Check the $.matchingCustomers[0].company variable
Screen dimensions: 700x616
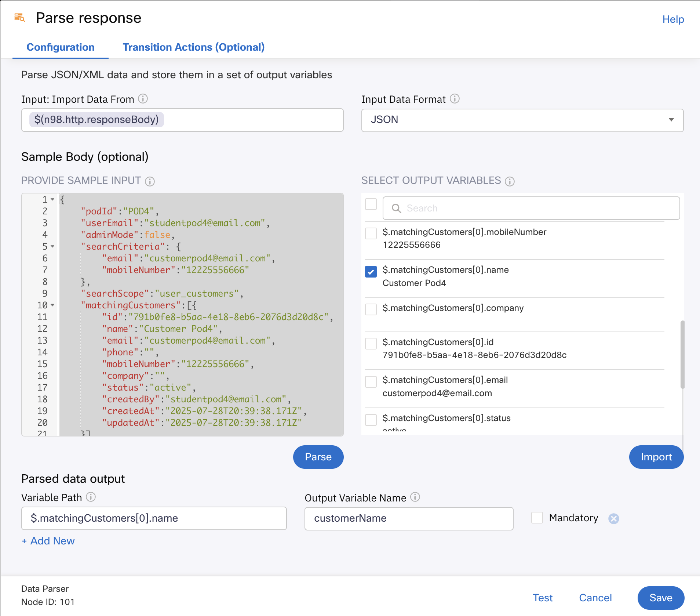tap(371, 309)
